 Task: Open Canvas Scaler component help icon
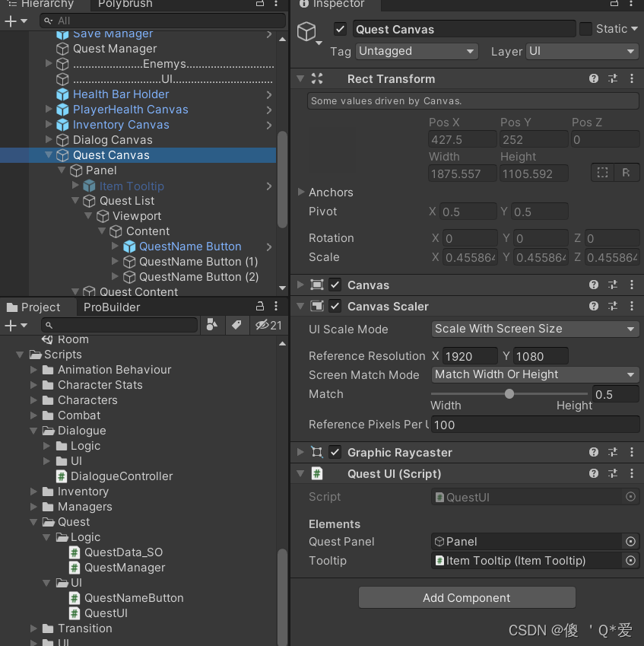click(x=593, y=306)
